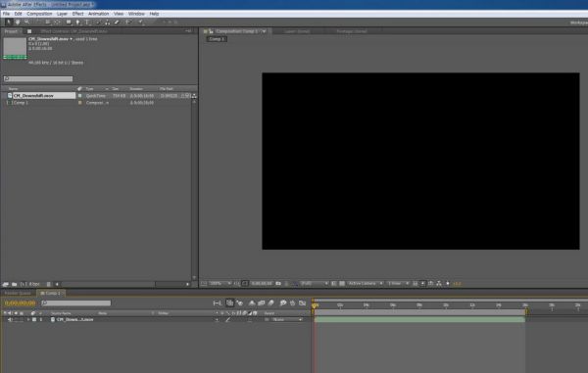The width and height of the screenshot is (588, 373).
Task: Open the Active Camera dropdown
Action: pyautogui.click(x=365, y=284)
